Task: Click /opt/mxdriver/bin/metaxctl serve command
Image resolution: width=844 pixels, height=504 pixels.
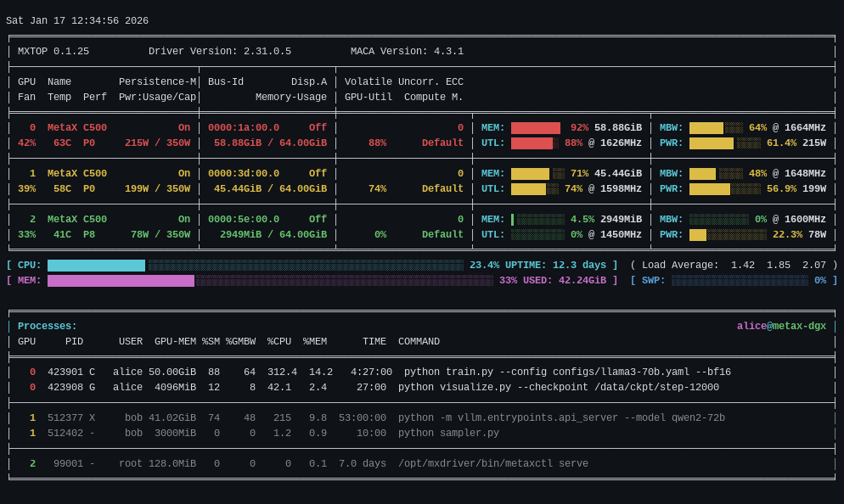Action: click(x=493, y=463)
